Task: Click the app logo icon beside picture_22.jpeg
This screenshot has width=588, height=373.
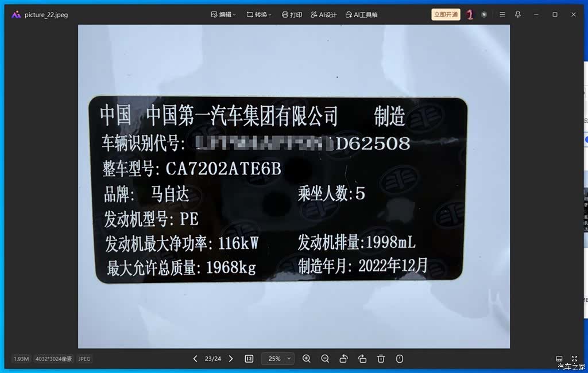Action: pos(16,14)
